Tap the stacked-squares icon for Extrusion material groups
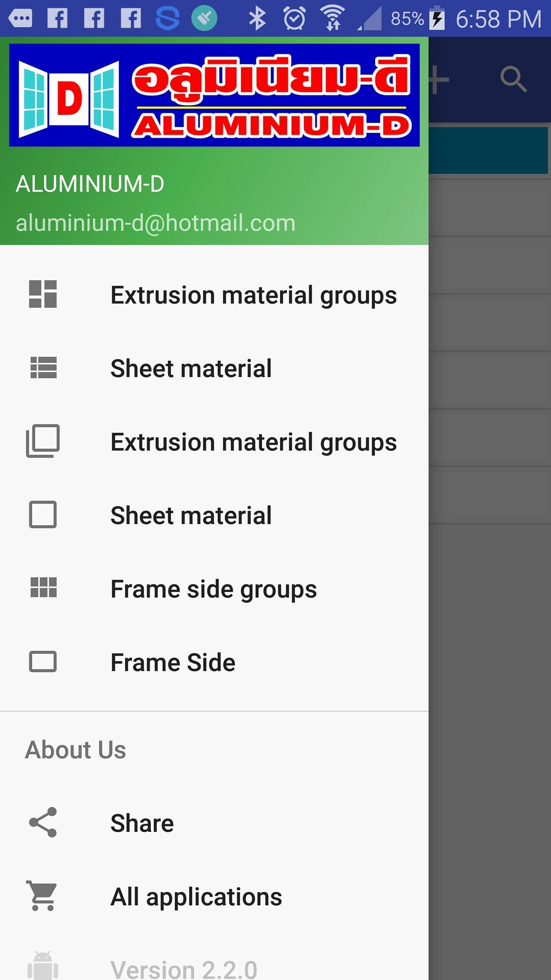 43,441
